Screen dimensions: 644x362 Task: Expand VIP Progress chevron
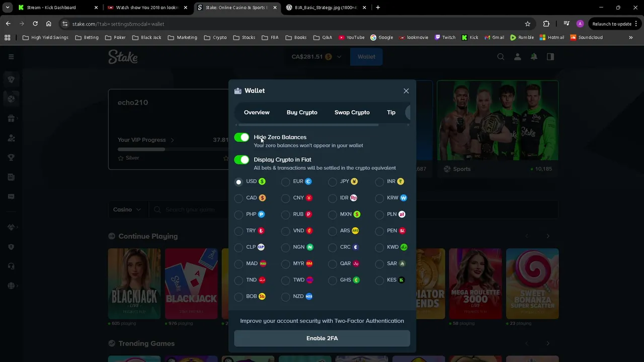[x=173, y=140]
